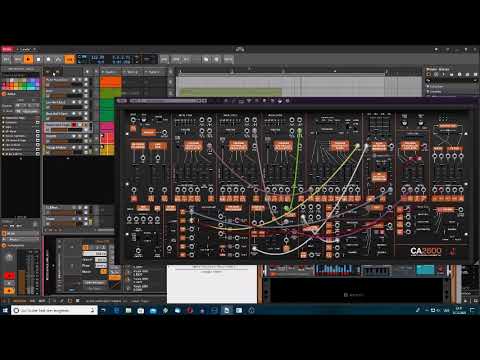Viewport: 480px width, 360px height.
Task: Launch the yellow clip in the clip launcher
Action: click(107, 149)
